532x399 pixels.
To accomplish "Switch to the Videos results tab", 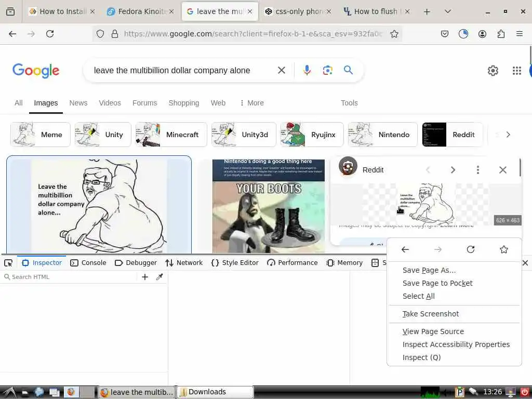I will pos(110,103).
